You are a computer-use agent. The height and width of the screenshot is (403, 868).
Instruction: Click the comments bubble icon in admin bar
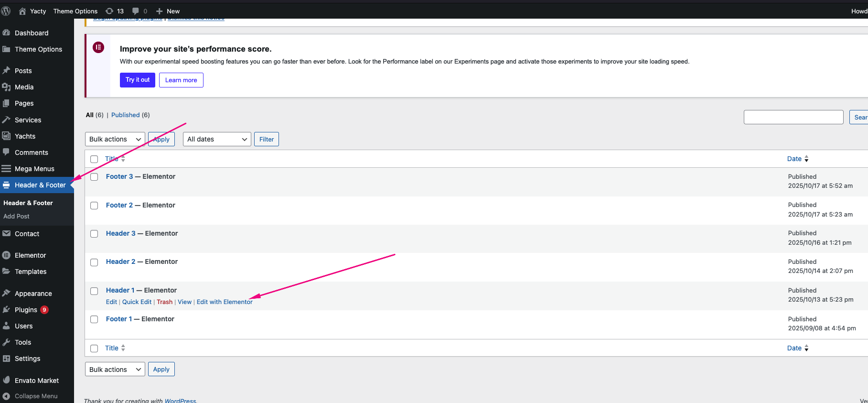[x=136, y=11]
